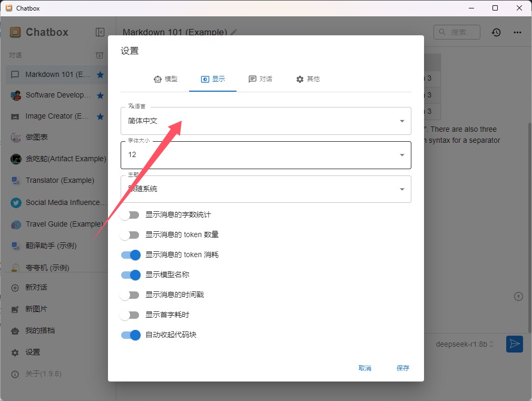This screenshot has height=401, width=532.
Task: Open the 主题 dropdown menu
Action: tap(265, 189)
